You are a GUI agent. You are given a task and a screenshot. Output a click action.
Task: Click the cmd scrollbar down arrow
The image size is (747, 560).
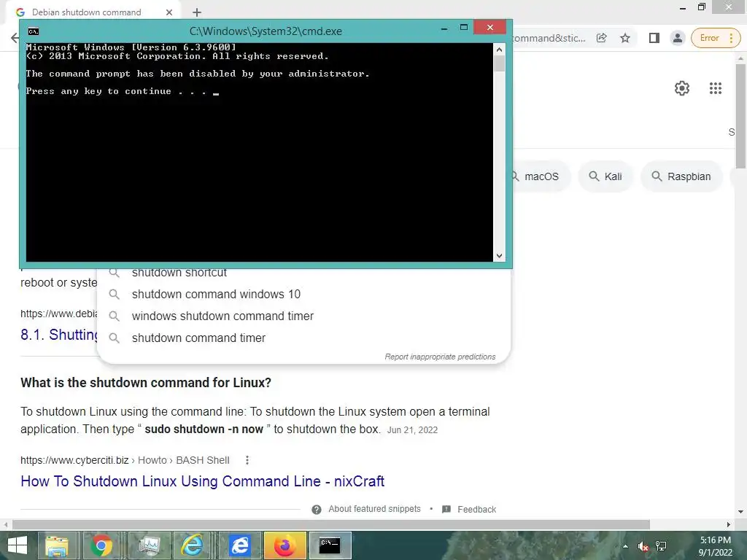499,256
